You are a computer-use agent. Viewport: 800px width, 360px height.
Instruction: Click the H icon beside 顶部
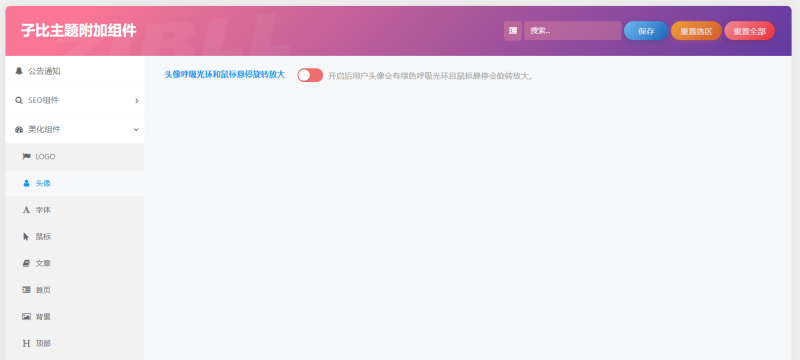point(27,344)
